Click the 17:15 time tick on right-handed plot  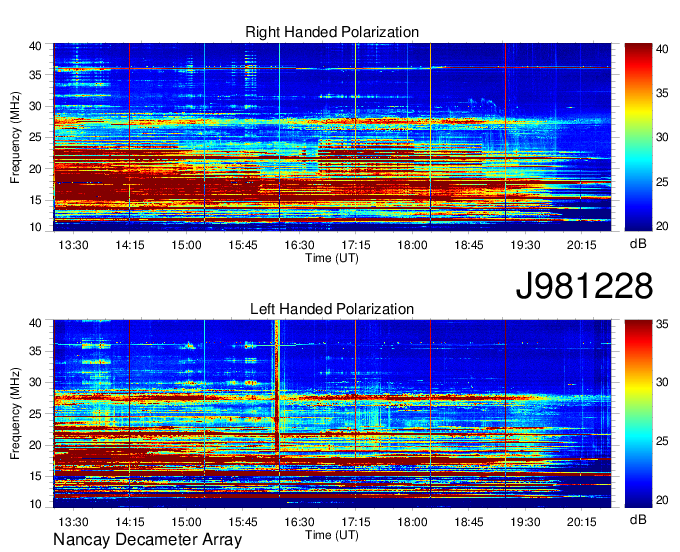356,245
